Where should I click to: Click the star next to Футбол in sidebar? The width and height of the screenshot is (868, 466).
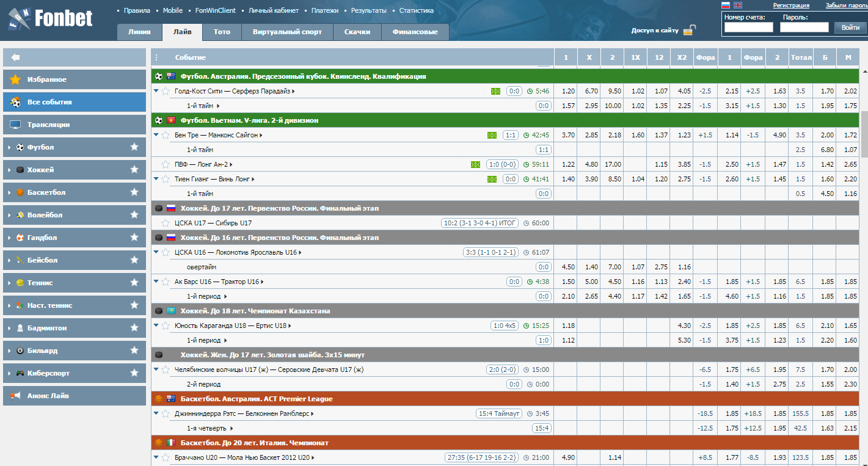click(x=134, y=147)
